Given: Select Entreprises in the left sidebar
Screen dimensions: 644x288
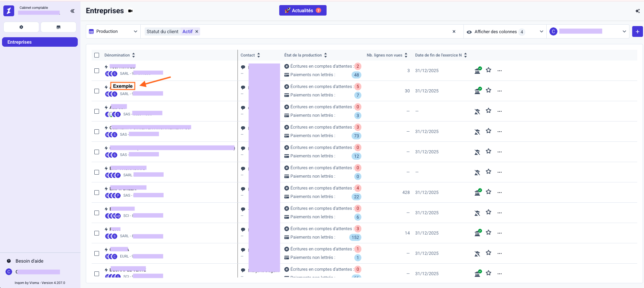Looking at the screenshot, I should tap(40, 42).
